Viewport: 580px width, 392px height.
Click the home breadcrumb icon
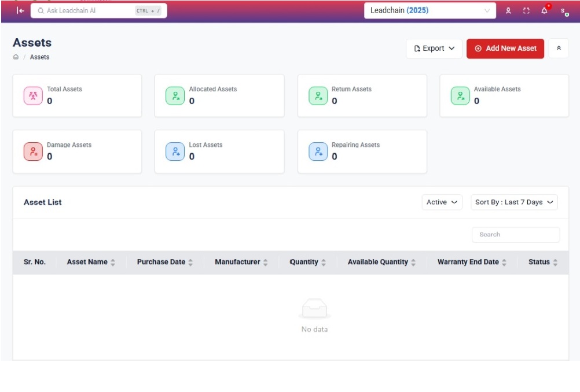pos(16,57)
